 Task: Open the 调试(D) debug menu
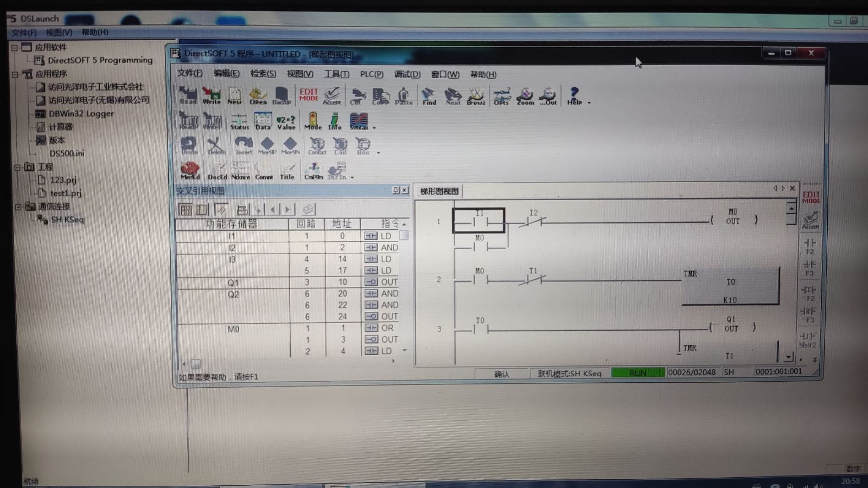(x=407, y=74)
